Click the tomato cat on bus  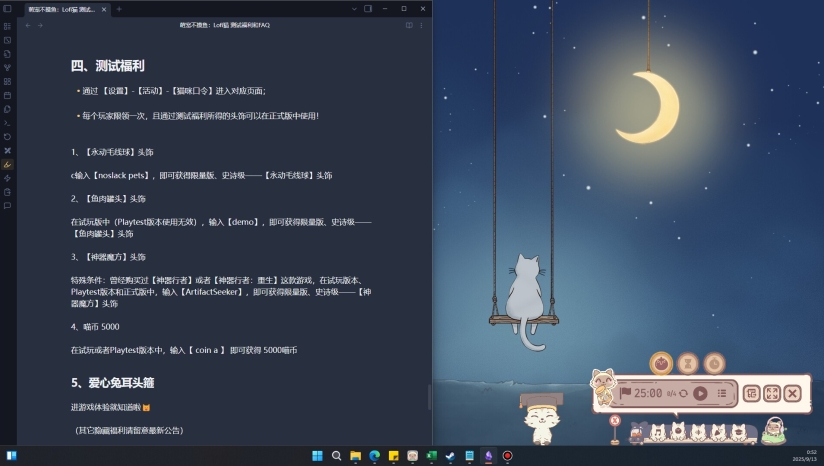pos(678,431)
